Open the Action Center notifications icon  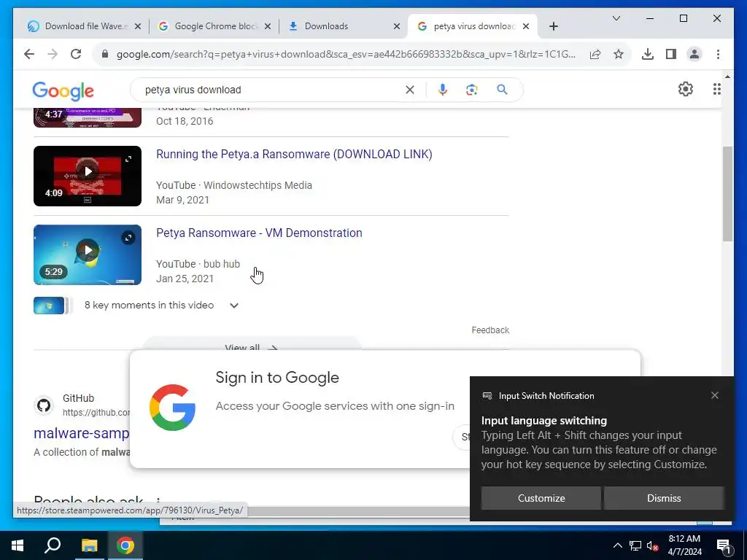tap(724, 545)
